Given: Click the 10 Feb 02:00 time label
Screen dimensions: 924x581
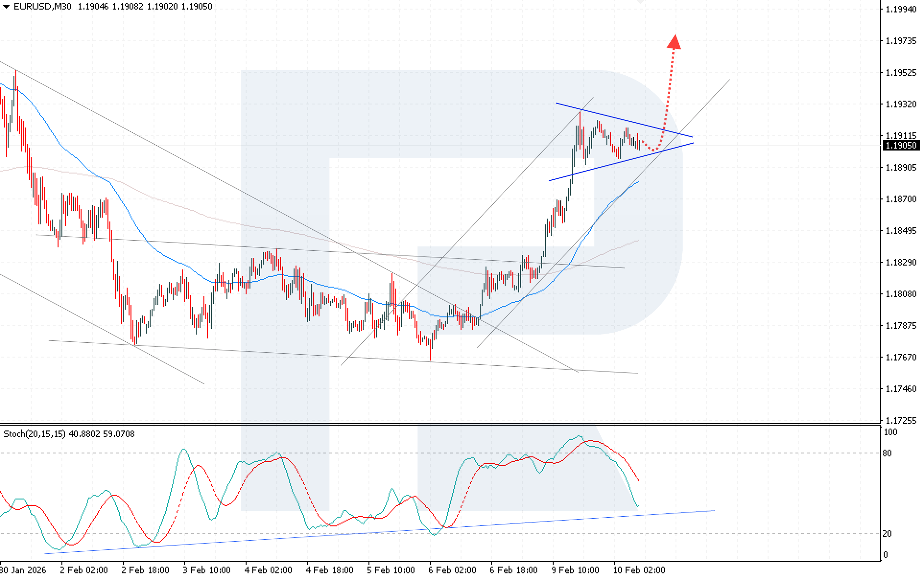Looking at the screenshot, I should click(x=639, y=570).
